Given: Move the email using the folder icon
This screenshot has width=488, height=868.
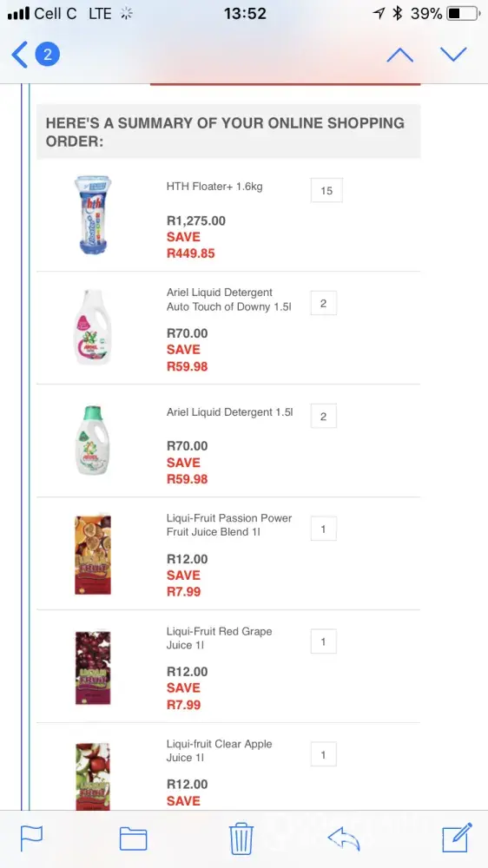Looking at the screenshot, I should [134, 838].
